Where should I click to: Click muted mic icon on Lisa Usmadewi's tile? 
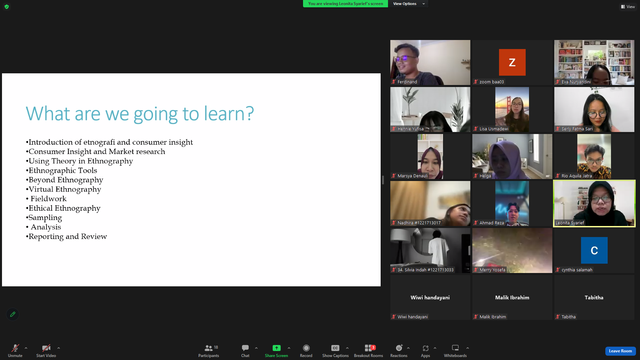coord(476,129)
